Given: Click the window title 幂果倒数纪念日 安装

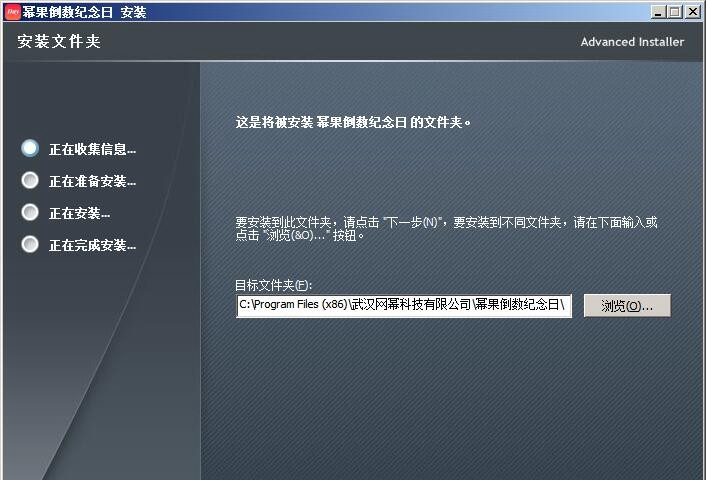Looking at the screenshot, I should pos(84,12).
